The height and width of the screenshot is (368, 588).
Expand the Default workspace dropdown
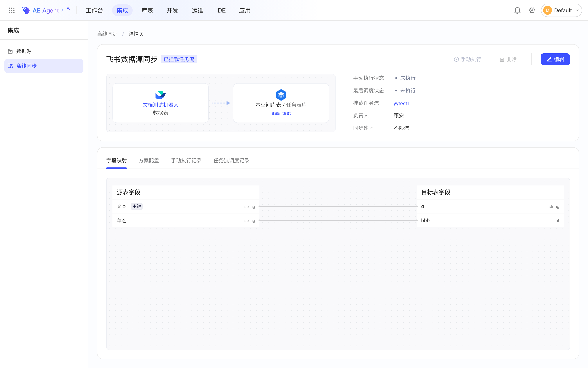coord(577,10)
